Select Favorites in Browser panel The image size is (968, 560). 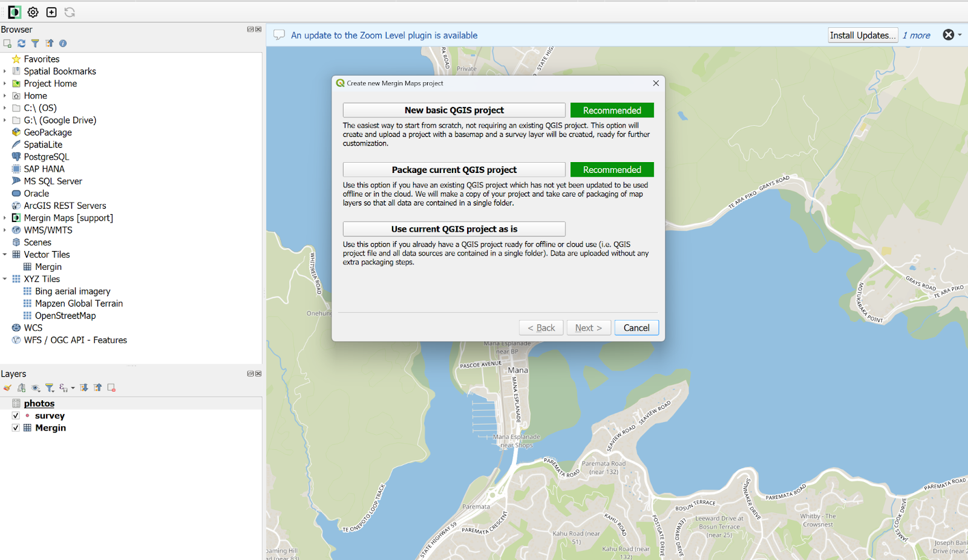tap(41, 59)
